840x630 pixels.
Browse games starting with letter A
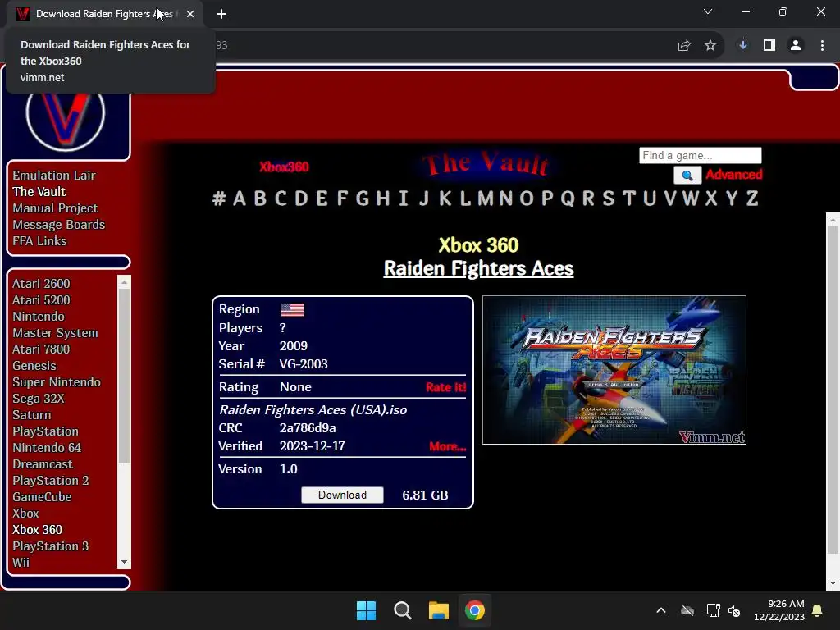click(x=240, y=199)
